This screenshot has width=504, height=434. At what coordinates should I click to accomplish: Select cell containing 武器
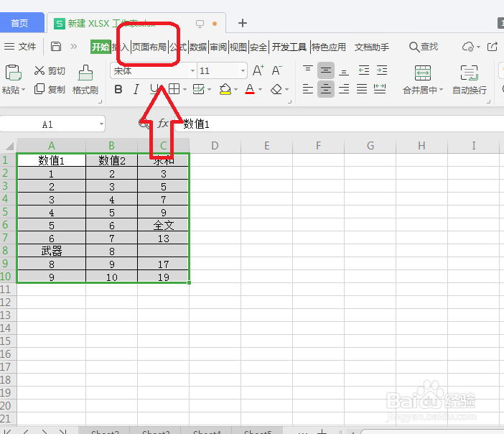click(52, 251)
